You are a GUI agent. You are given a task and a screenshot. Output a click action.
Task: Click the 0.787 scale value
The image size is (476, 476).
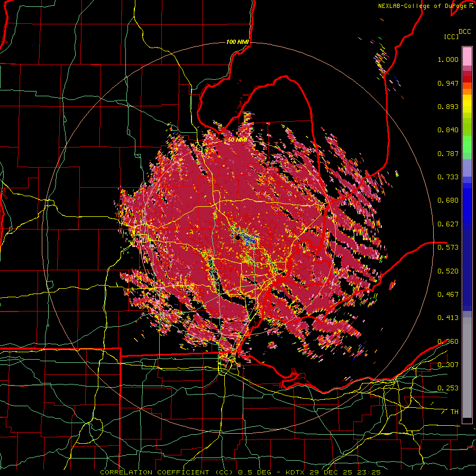(x=448, y=153)
